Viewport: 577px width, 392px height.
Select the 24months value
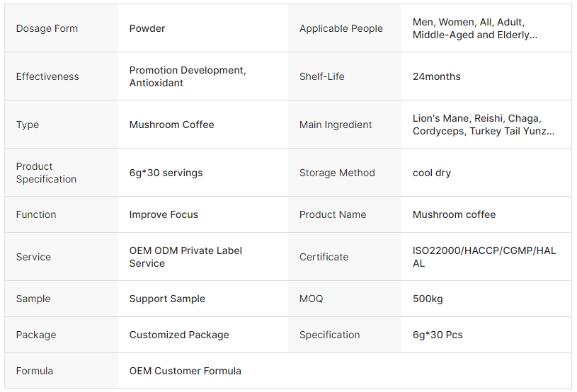pyautogui.click(x=436, y=76)
